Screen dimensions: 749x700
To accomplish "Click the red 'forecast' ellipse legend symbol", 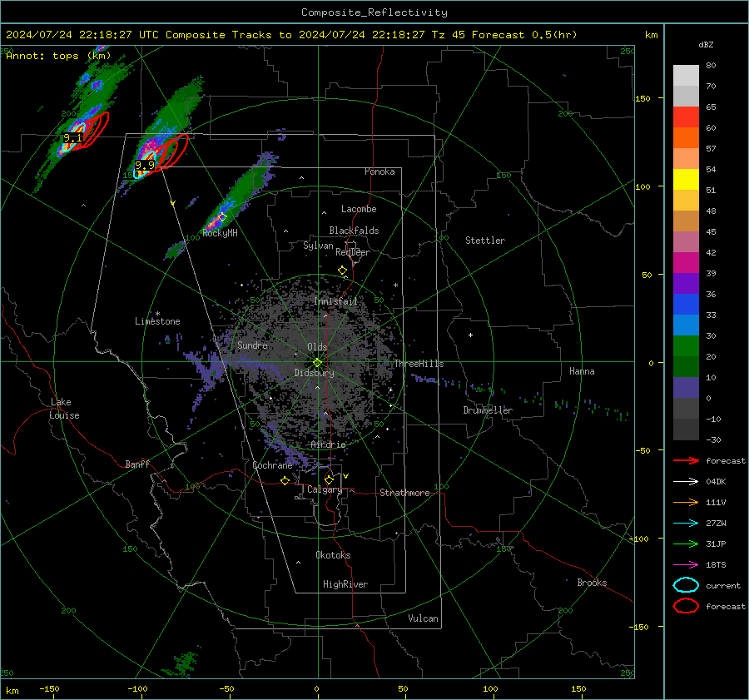I will (686, 606).
